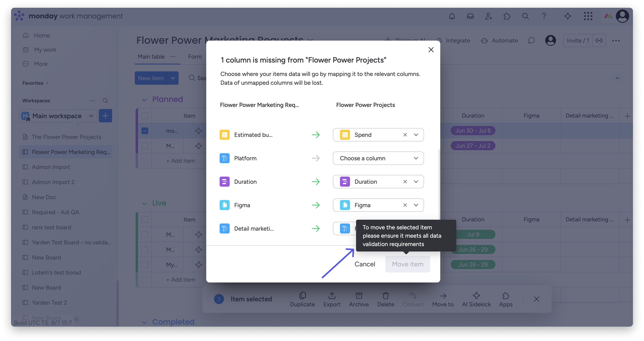
Task: Open the apps marketplace puzzle icon in top bar
Action: 507,16
